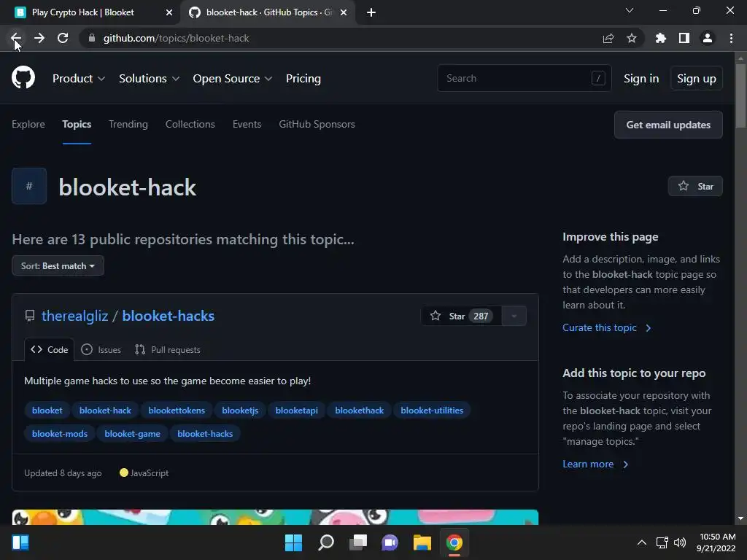Click the volume speaker tray icon

click(x=680, y=542)
